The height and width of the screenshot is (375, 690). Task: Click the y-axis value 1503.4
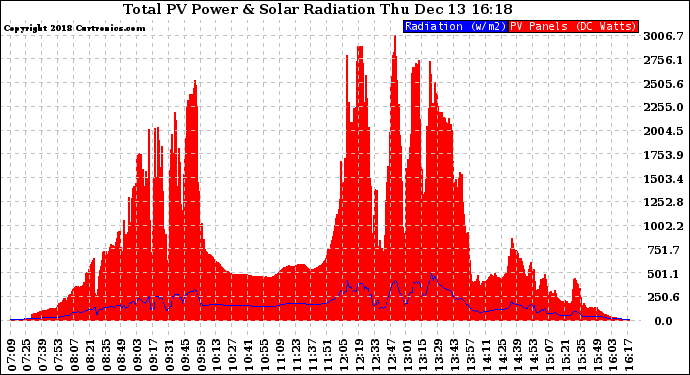pyautogui.click(x=663, y=179)
